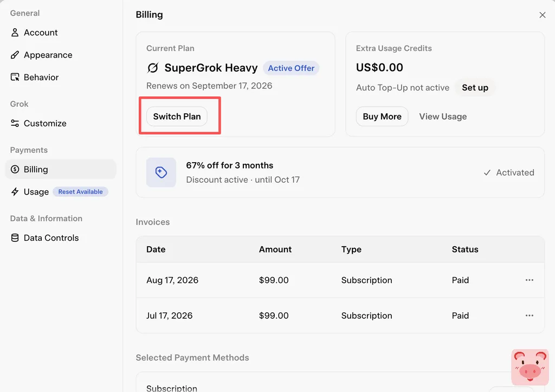
Task: Click the Auto Top-Up not active text
Action: point(403,87)
